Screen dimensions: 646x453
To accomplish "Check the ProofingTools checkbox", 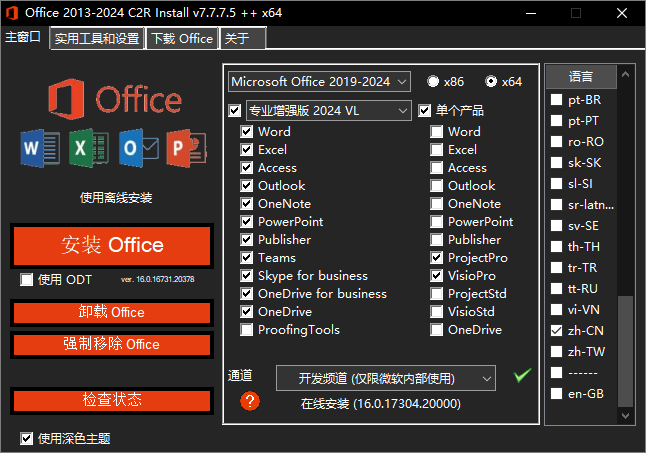I will coord(246,329).
